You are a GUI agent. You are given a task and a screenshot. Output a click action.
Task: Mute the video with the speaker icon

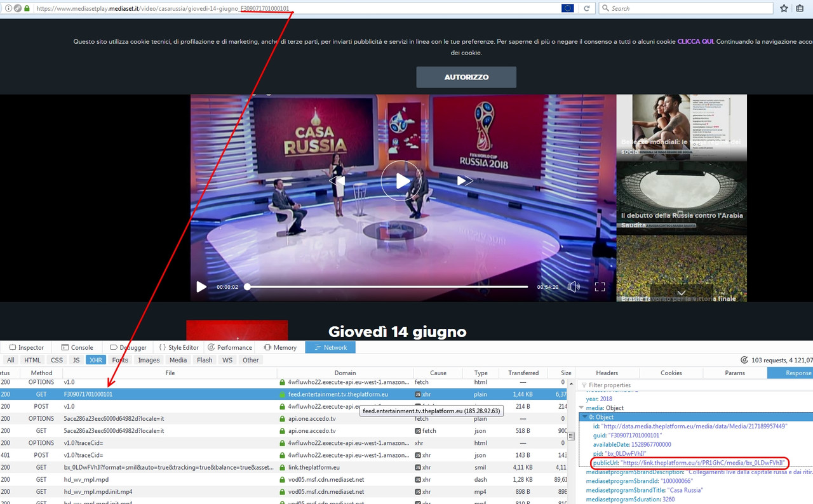(574, 287)
